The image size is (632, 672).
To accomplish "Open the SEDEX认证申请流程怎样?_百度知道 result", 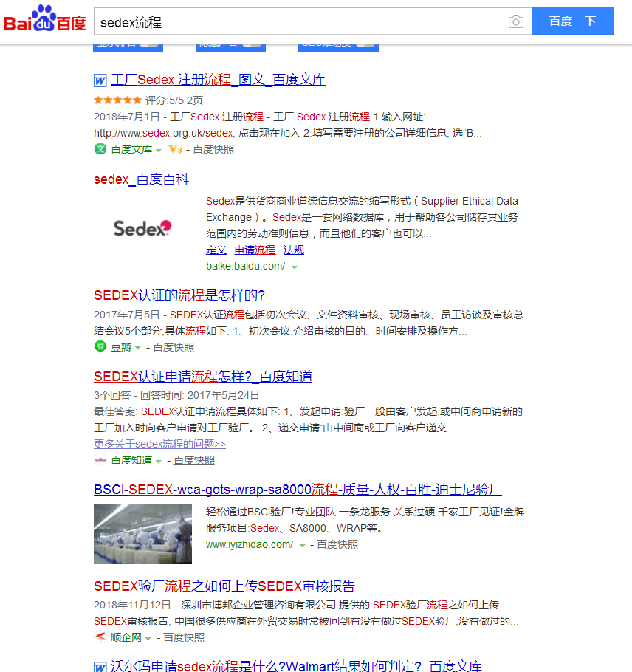I will click(203, 377).
